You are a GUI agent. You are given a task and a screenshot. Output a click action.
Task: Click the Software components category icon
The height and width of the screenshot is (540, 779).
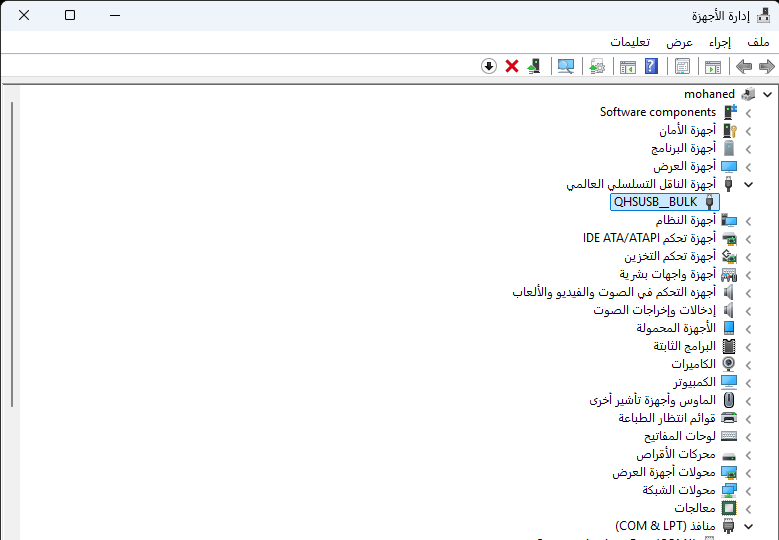[729, 112]
